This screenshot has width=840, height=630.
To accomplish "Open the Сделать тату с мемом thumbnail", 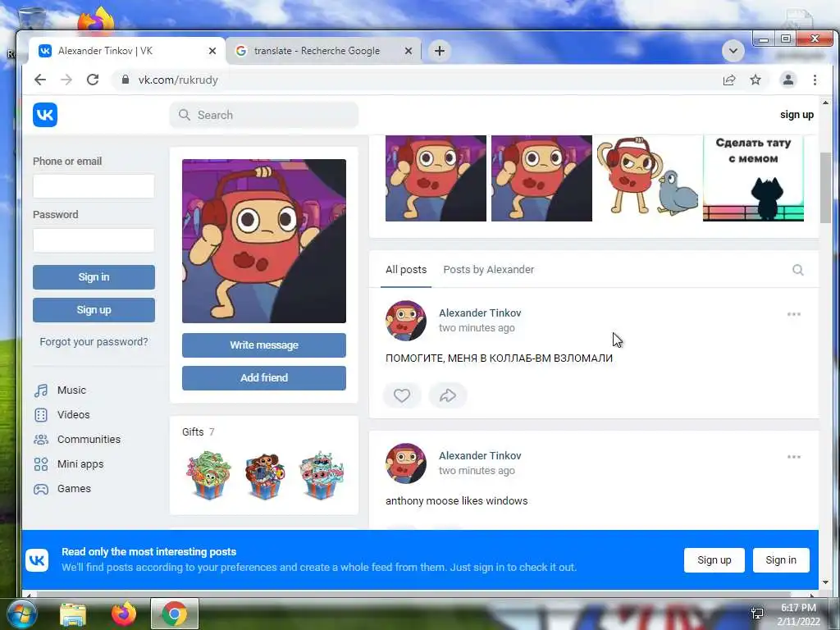I will 753,178.
